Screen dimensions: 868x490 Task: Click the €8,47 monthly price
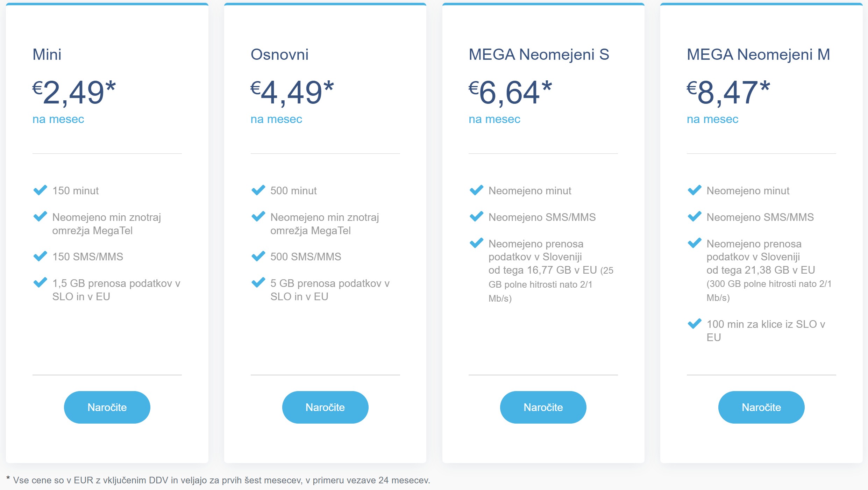coord(728,92)
